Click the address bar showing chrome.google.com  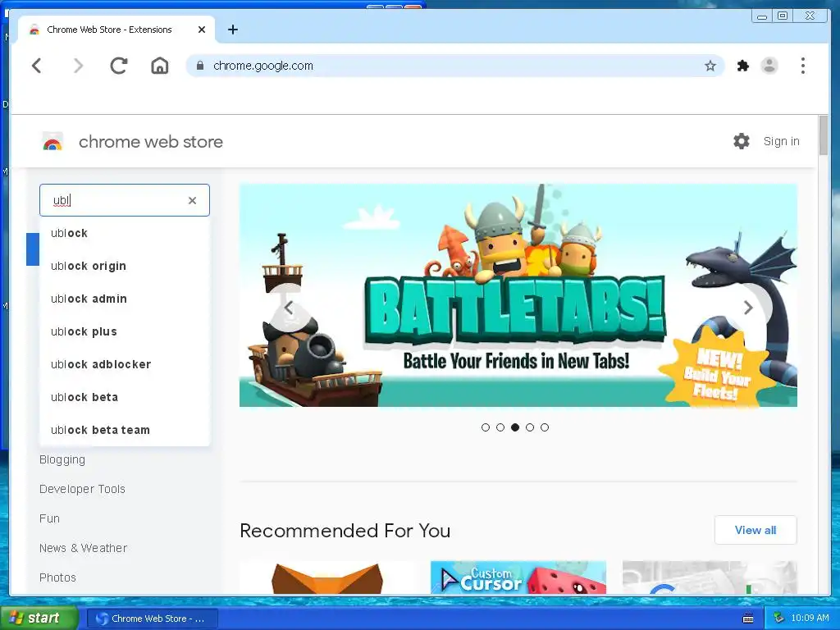pyautogui.click(x=455, y=66)
